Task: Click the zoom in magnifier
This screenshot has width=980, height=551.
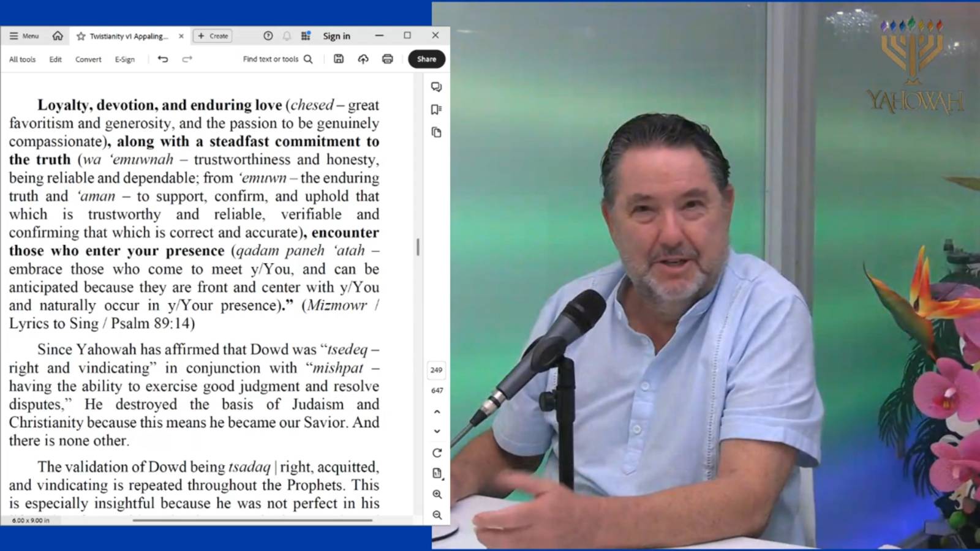Action: (x=437, y=494)
